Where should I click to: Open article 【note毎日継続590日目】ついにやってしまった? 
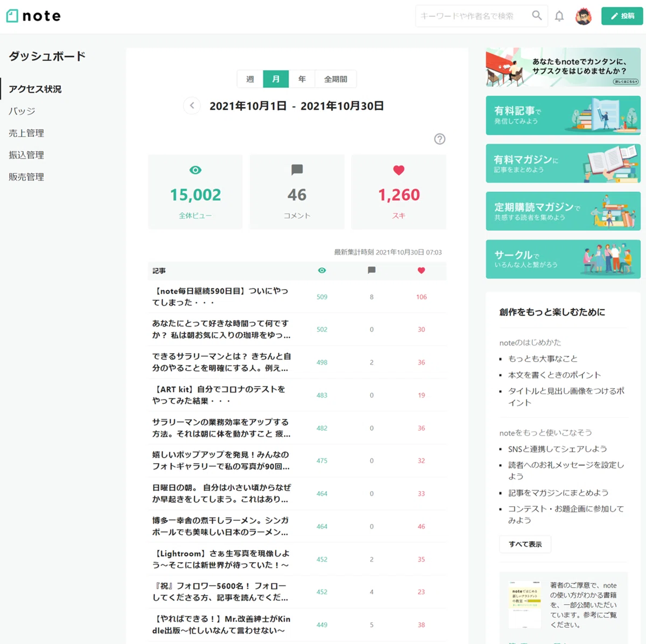(220, 297)
